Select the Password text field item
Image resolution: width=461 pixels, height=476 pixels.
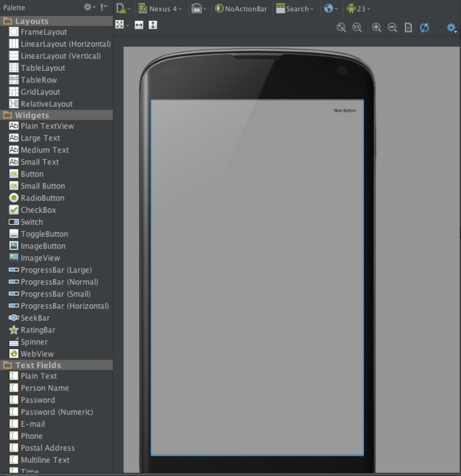56,400
